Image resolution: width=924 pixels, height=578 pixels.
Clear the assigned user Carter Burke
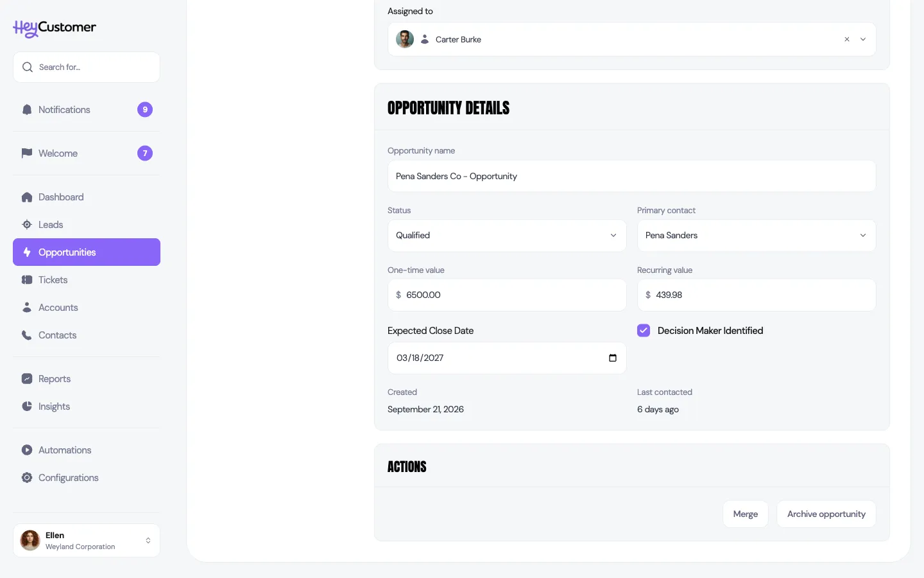(847, 39)
